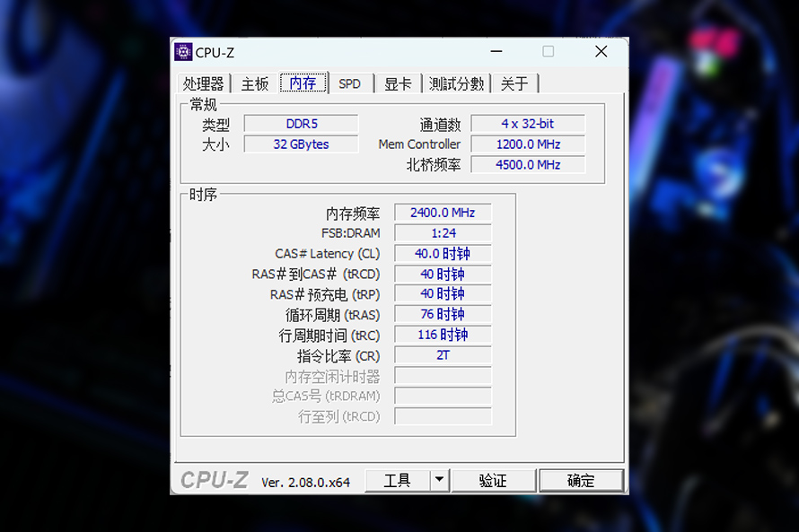Click the 确定 button

(x=581, y=481)
